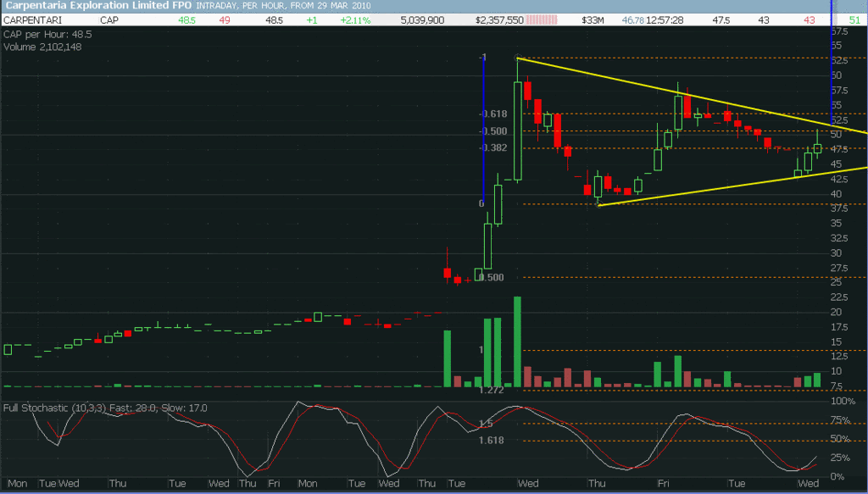The height and width of the screenshot is (494, 868).
Task: Click the Full Stochastic (10,3,3) indicator label
Action: click(x=105, y=408)
